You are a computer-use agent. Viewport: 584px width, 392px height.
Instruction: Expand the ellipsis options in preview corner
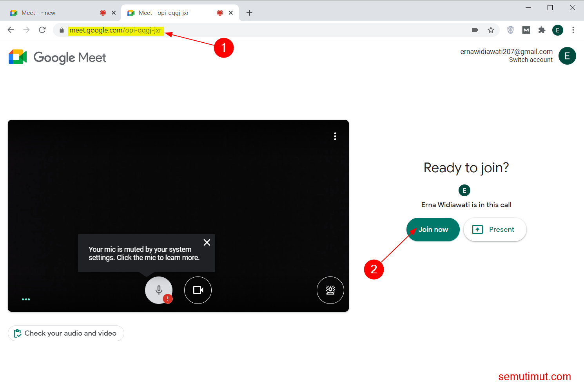pos(26,299)
